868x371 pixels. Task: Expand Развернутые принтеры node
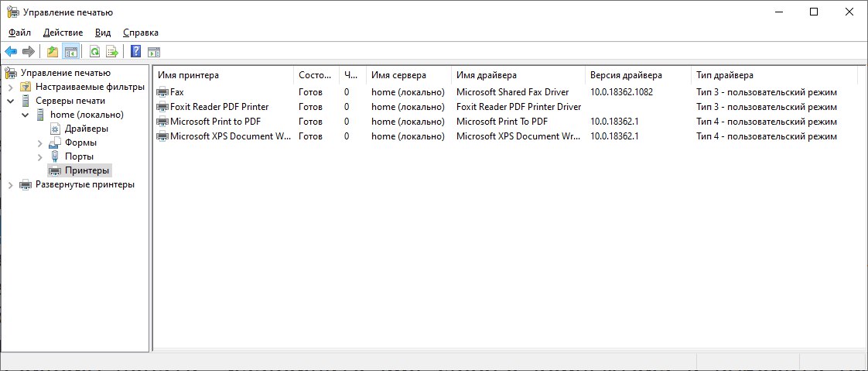pyautogui.click(x=11, y=184)
